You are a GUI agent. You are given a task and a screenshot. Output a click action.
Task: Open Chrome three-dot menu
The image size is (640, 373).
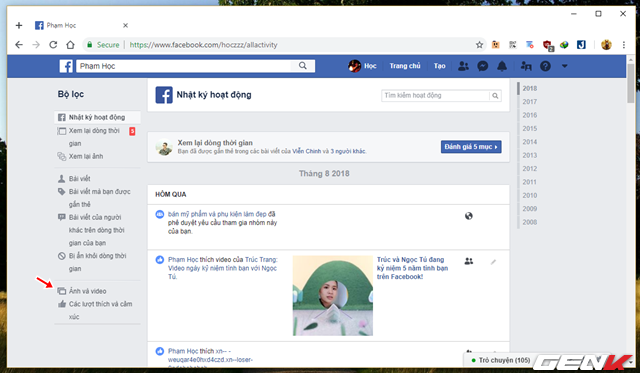pyautogui.click(x=624, y=44)
